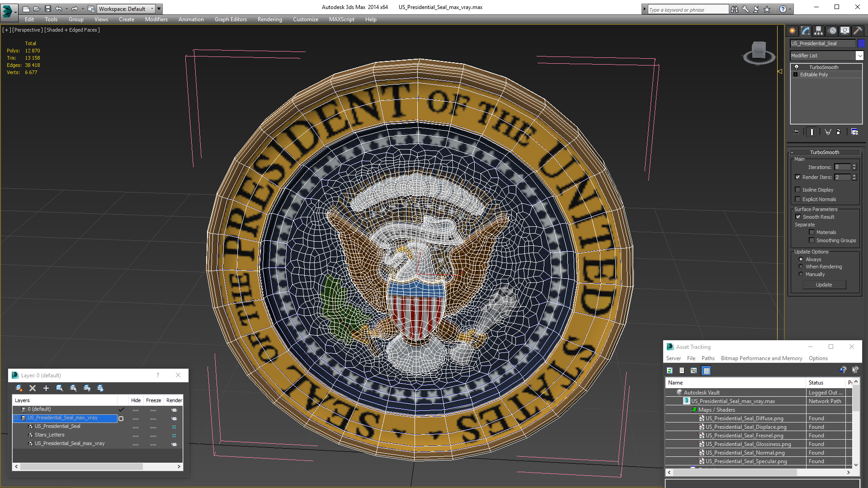Open the Utilities hammer panel tab
This screenshot has width=868, height=488.
pos(858,31)
